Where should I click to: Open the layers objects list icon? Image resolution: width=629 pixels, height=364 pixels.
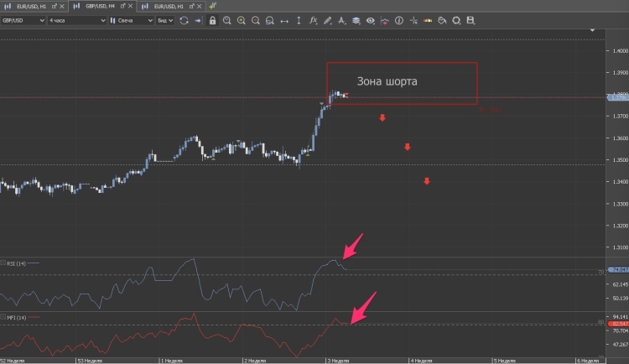pos(356,20)
